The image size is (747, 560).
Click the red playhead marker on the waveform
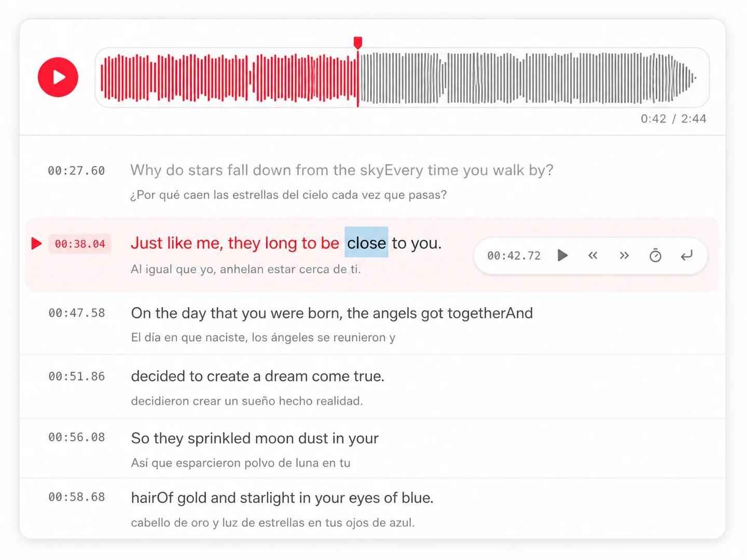tap(357, 43)
